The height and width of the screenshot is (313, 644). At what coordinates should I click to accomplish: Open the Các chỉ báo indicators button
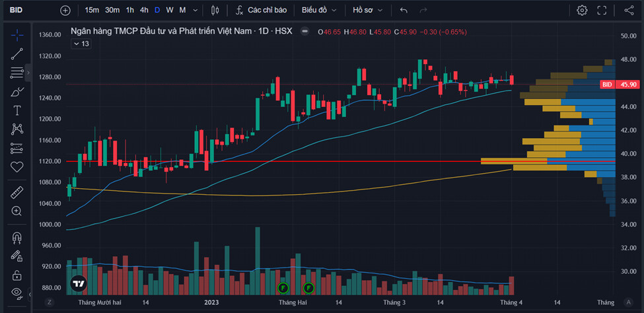coord(262,11)
